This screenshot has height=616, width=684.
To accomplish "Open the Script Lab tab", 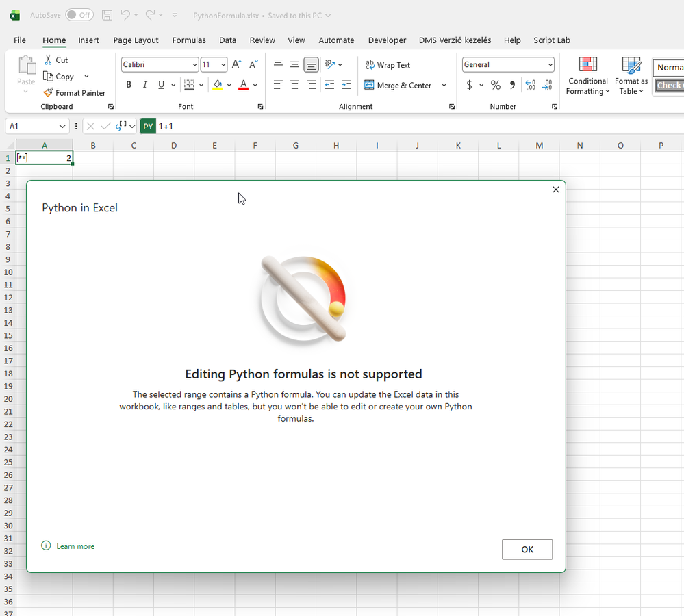I will (x=552, y=40).
